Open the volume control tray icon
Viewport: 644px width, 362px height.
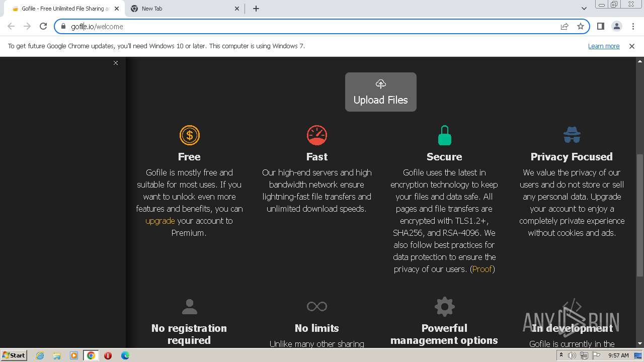coord(573,355)
